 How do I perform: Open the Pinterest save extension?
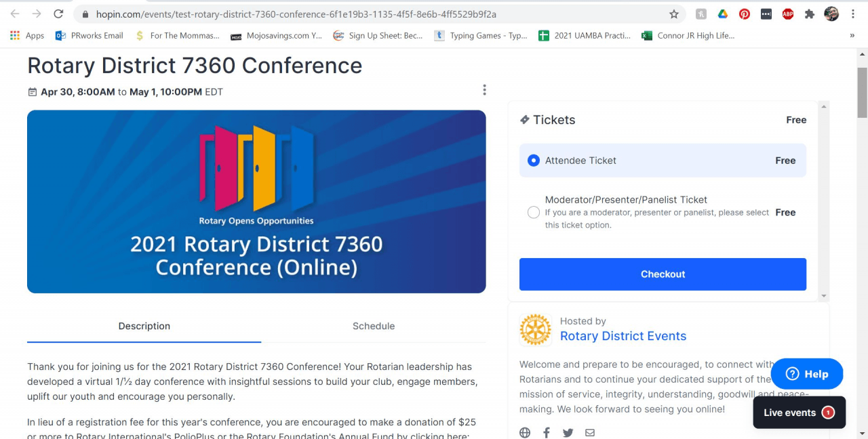tap(745, 14)
